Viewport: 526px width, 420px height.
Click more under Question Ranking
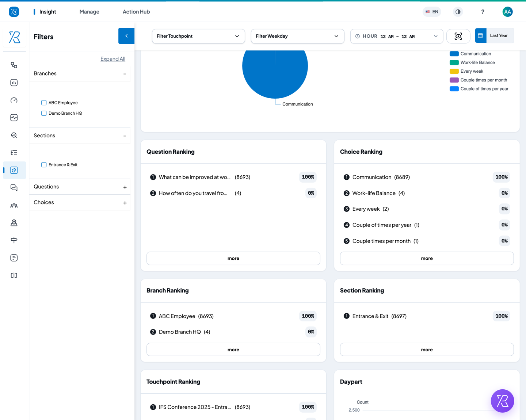coord(233,258)
